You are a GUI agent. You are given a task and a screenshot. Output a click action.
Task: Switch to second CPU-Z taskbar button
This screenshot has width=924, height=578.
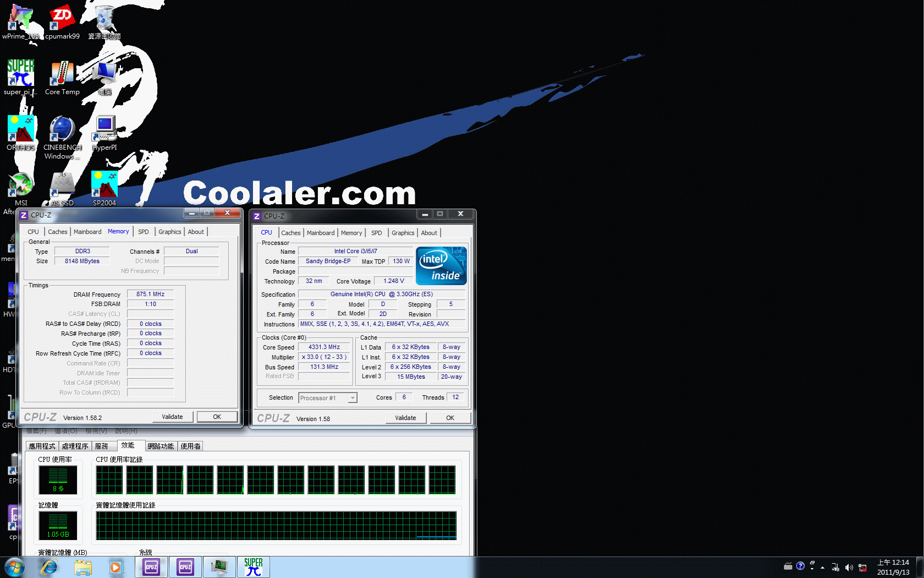(185, 567)
